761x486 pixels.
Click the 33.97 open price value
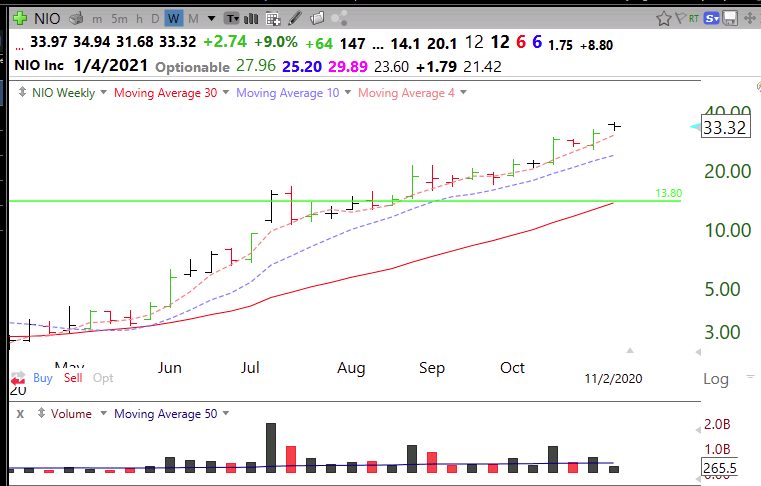[x=49, y=42]
